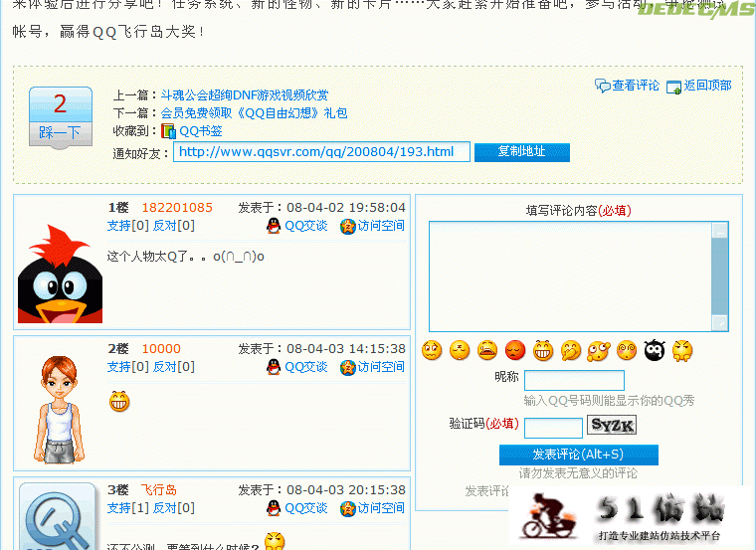
Task: Insert the tenth fists-up angry emoticon
Action: [682, 350]
